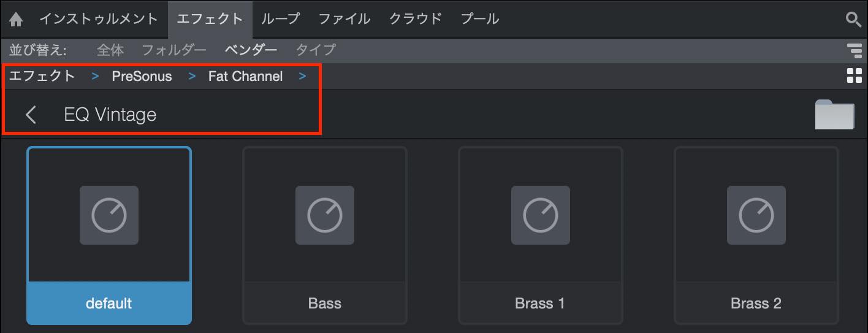868x333 pixels.
Task: Switch to the インストゥルメント tab
Action: 99,19
